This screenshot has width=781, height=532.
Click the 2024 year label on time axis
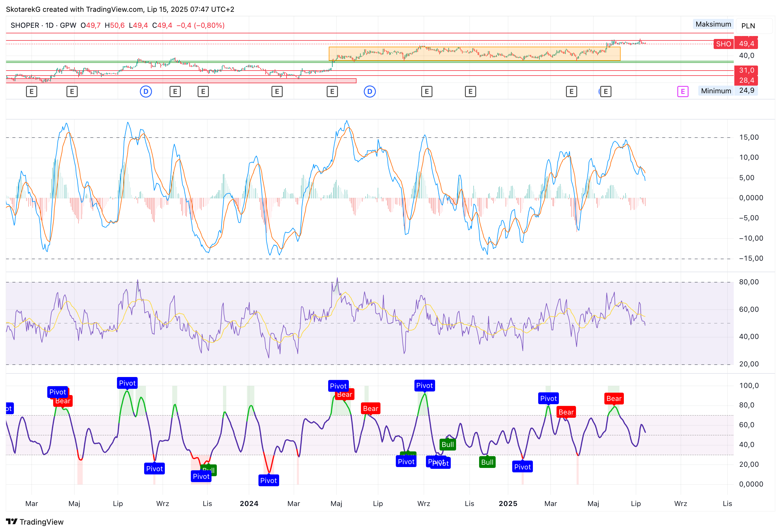[249, 503]
